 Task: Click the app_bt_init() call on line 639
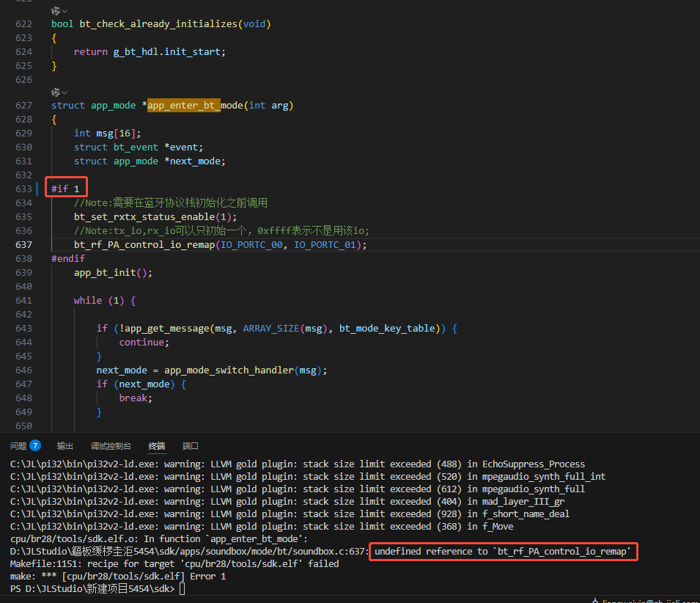pyautogui.click(x=113, y=273)
